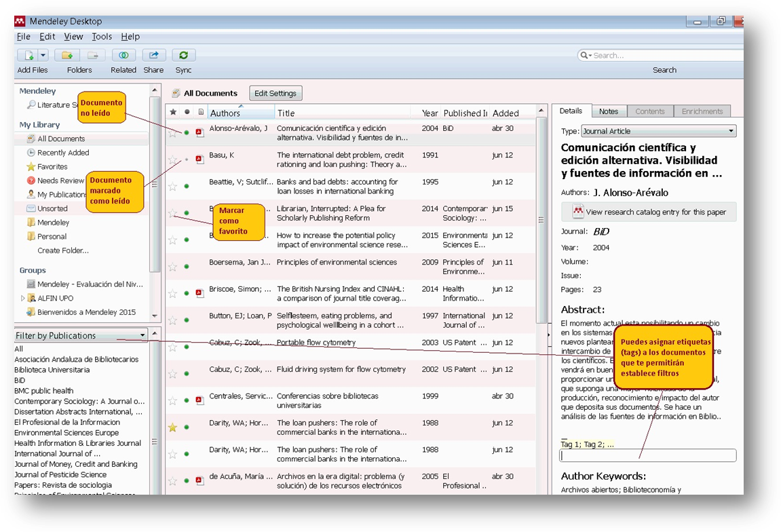Click the Mendeley icon beside View research catalog
781x532 pixels.
(578, 212)
